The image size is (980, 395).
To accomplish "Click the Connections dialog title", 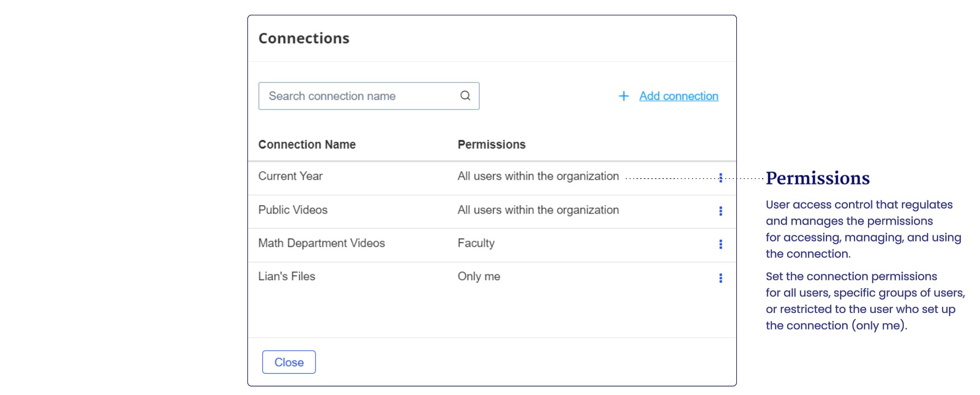I will pos(304,39).
